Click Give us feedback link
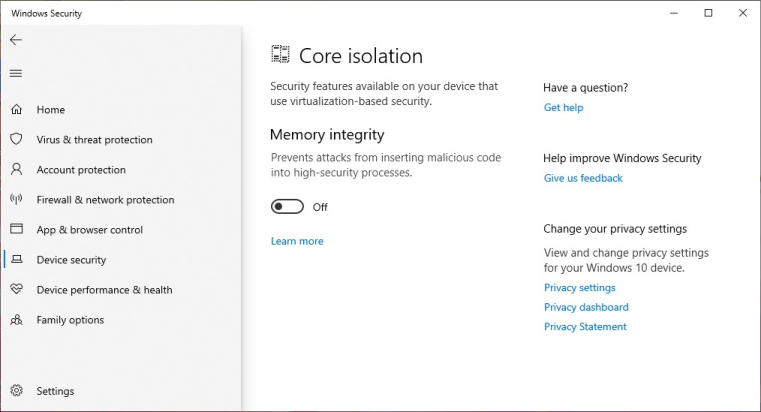This screenshot has width=761, height=412. [583, 178]
